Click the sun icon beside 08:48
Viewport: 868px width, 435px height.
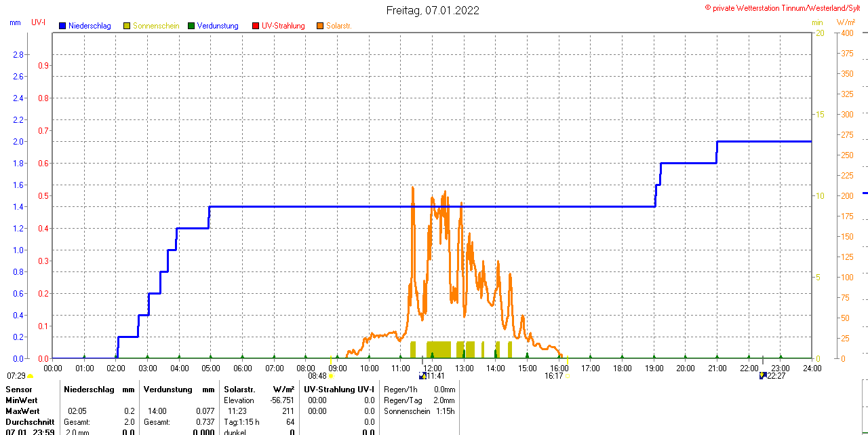(331, 376)
